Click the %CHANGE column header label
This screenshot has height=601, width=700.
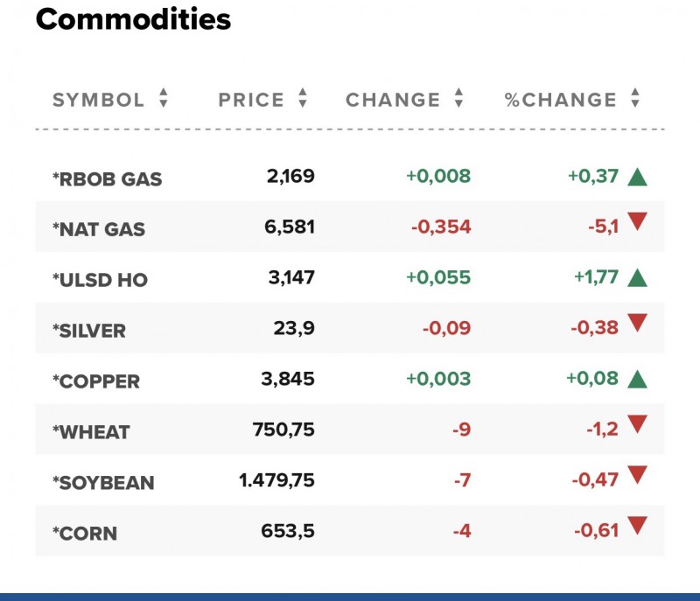pos(561,100)
